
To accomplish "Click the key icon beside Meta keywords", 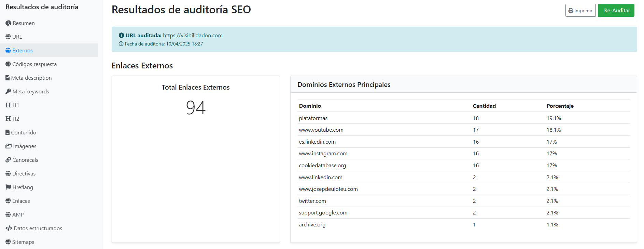I will (8, 91).
